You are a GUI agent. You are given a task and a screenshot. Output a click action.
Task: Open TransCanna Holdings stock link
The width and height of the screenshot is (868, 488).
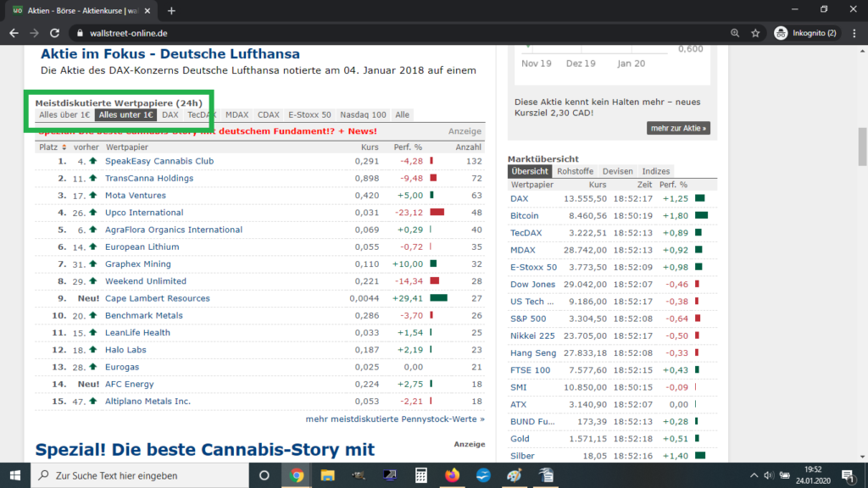pyautogui.click(x=149, y=178)
